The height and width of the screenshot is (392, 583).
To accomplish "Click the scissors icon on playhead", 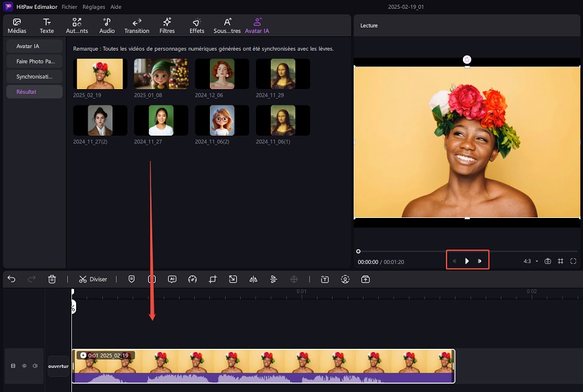I will pyautogui.click(x=73, y=307).
